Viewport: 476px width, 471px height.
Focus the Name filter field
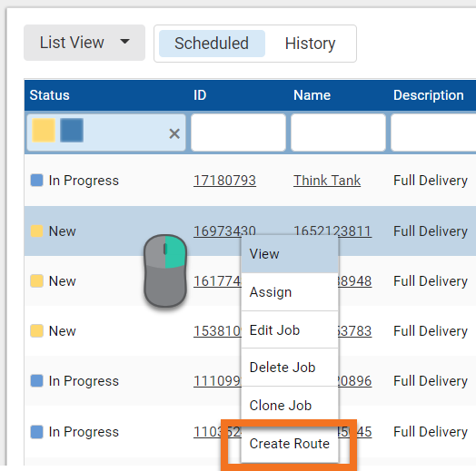click(338, 132)
